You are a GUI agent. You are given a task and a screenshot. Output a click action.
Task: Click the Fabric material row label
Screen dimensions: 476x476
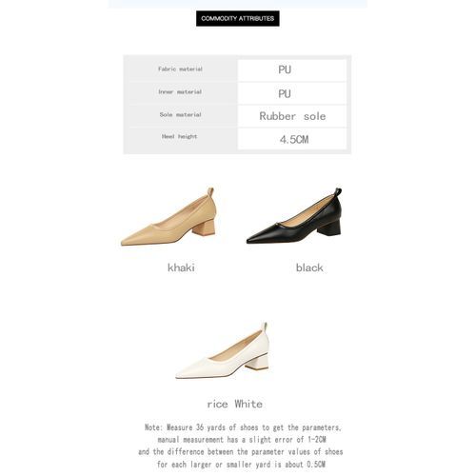(180, 69)
